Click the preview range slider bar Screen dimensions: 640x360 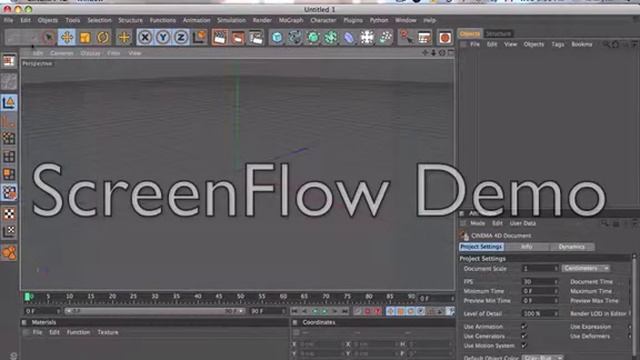154,311
